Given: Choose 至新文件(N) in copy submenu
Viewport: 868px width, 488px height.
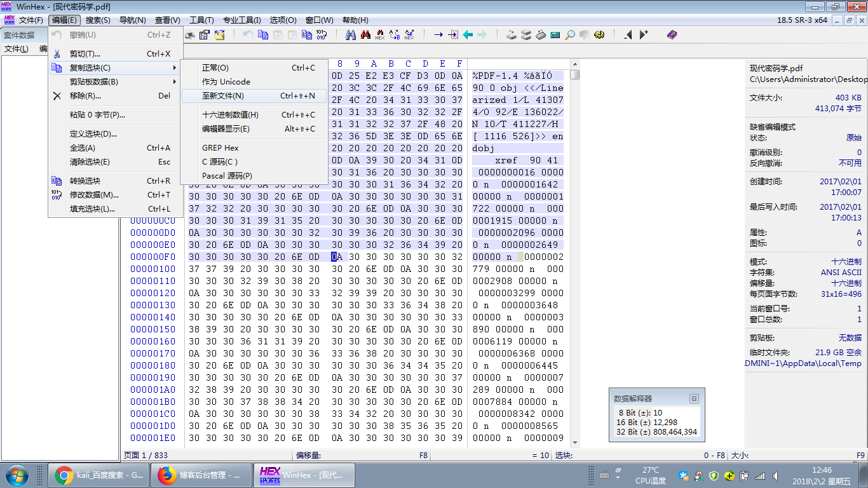Looking at the screenshot, I should click(254, 96).
